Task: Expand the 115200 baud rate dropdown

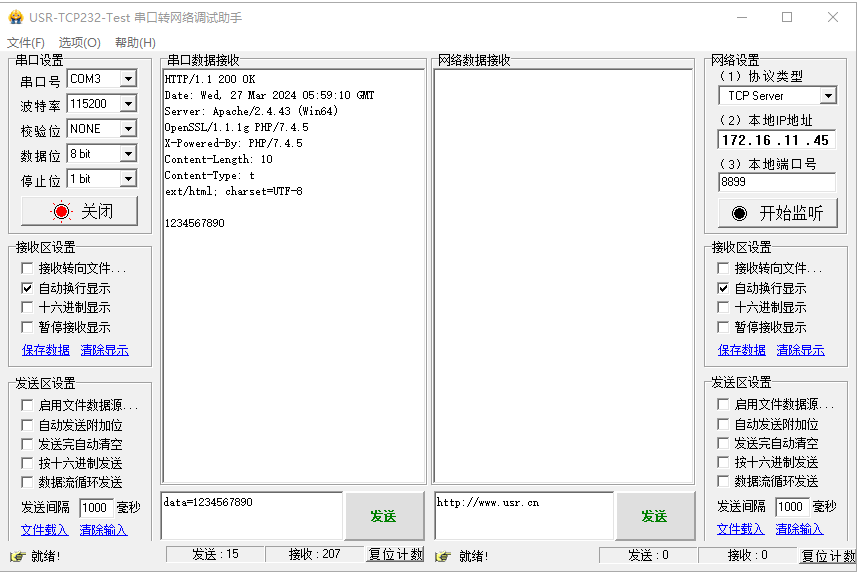Action: pos(128,103)
